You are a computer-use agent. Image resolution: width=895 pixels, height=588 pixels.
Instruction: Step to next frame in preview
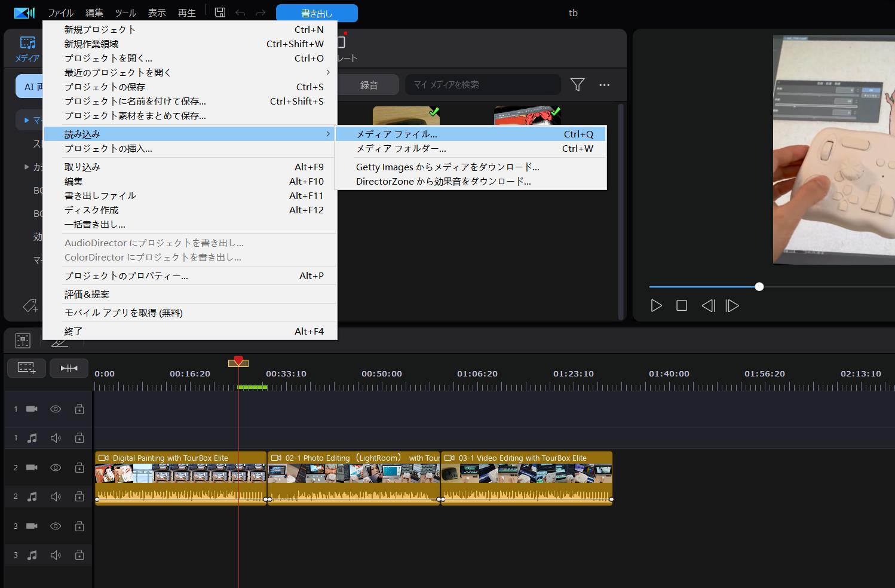[732, 306]
